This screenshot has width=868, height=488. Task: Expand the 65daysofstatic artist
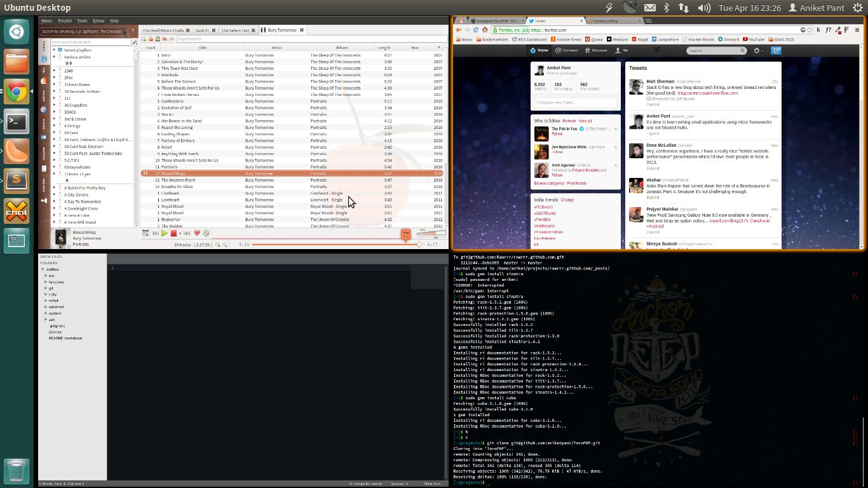click(x=54, y=167)
